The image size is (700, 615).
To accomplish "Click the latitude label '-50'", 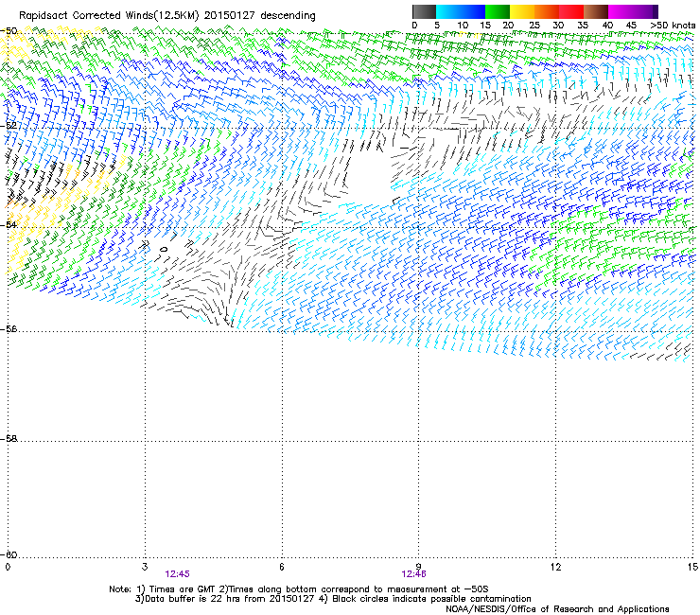I will 9,31.
